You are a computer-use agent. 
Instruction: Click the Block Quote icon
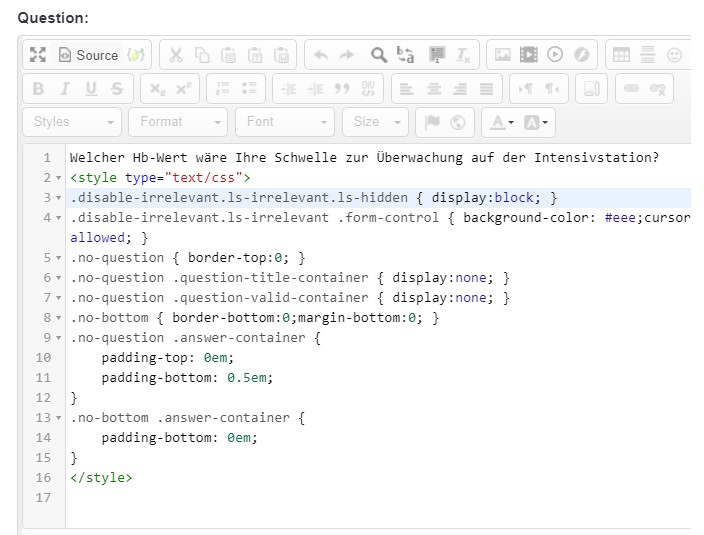[x=342, y=89]
